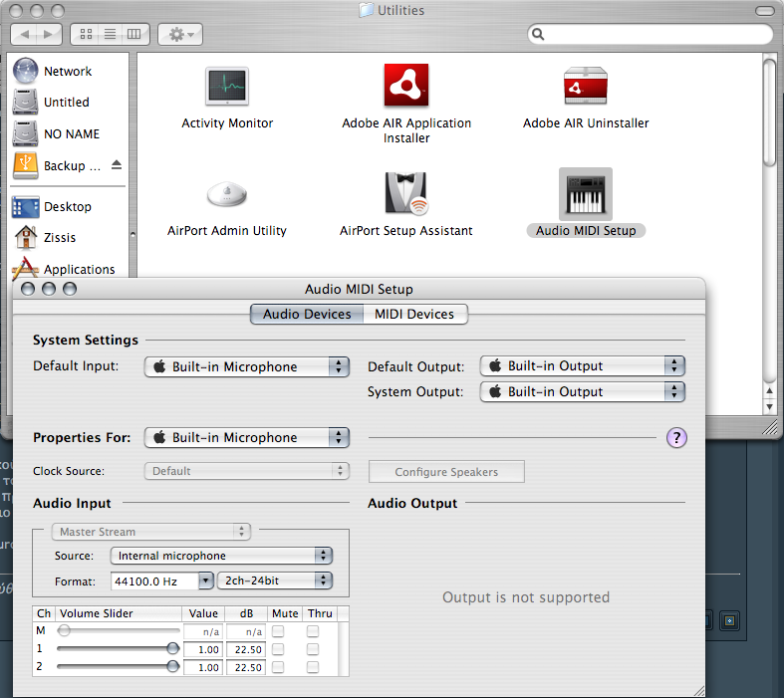784x698 pixels.
Task: Mute the master channel M
Action: tap(278, 631)
